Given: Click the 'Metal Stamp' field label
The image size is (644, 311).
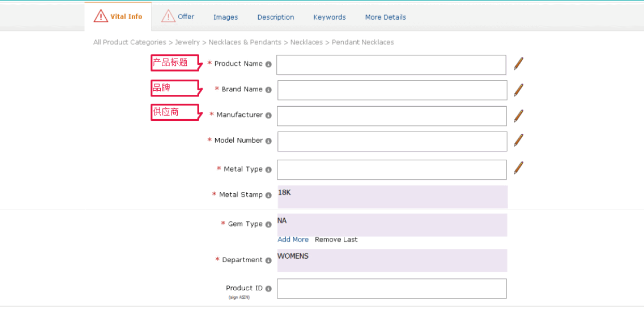Looking at the screenshot, I should (241, 195).
